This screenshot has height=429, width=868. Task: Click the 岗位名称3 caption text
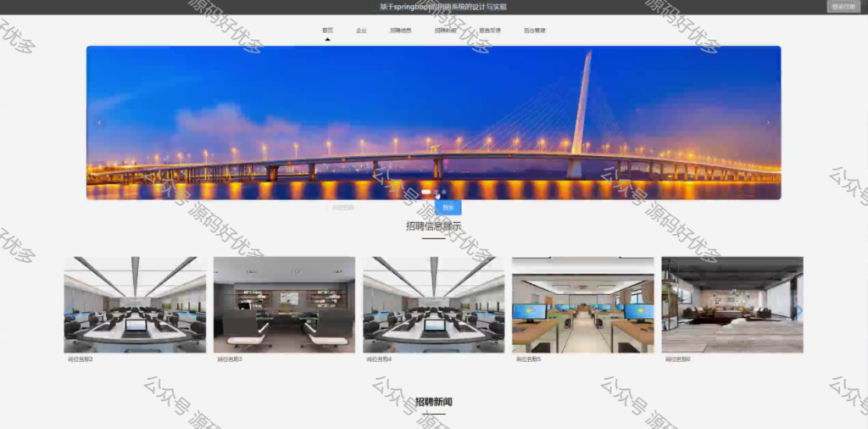pyautogui.click(x=230, y=359)
